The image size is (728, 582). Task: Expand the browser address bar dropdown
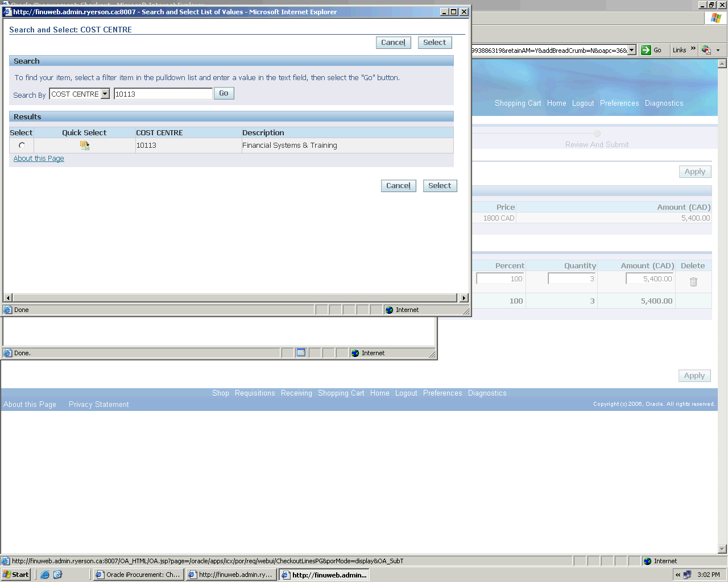tap(631, 50)
